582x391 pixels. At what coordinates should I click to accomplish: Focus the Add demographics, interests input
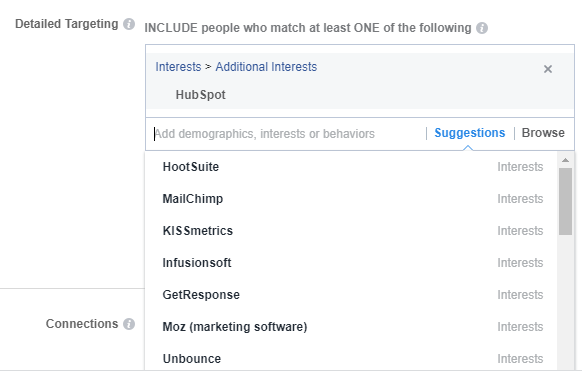pyautogui.click(x=288, y=134)
